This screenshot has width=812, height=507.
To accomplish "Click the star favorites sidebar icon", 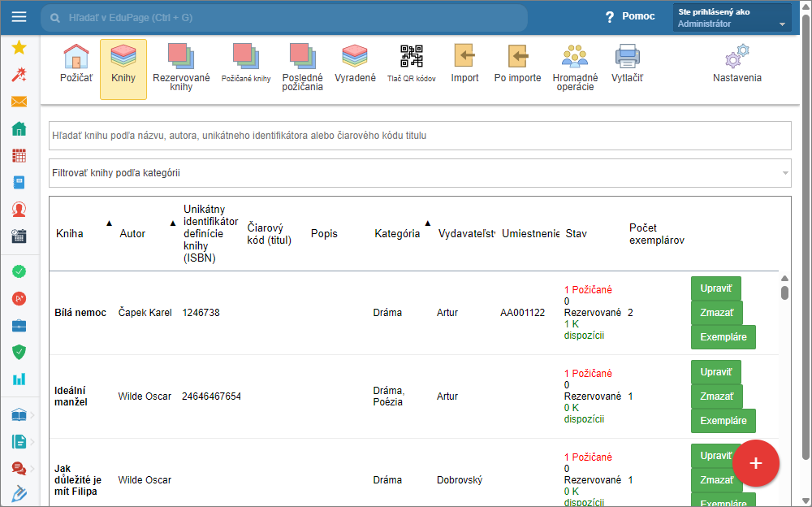I will 19,48.
